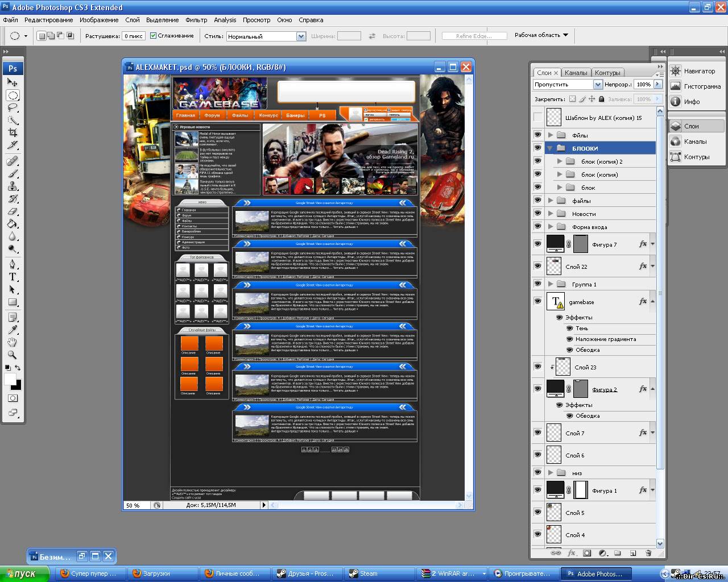Click the foreground color swatch

[x=10, y=379]
